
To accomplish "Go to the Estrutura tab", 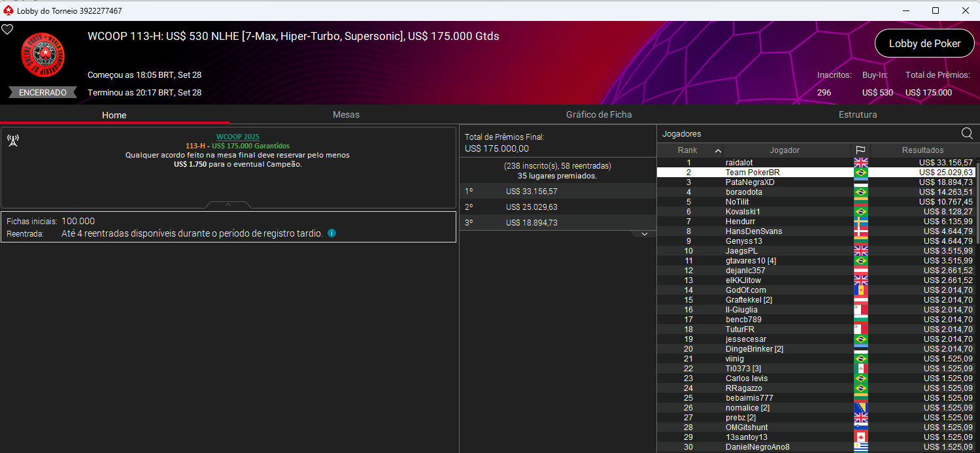I will pyautogui.click(x=858, y=114).
